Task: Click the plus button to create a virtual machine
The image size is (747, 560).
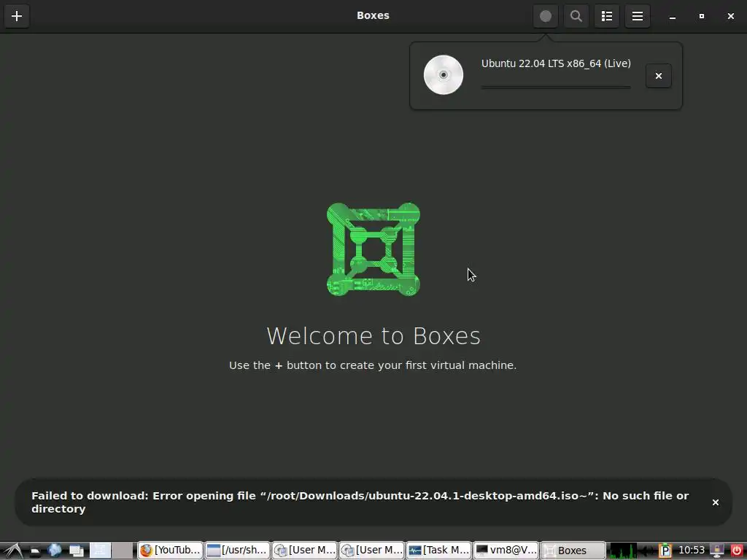Action: pyautogui.click(x=17, y=16)
